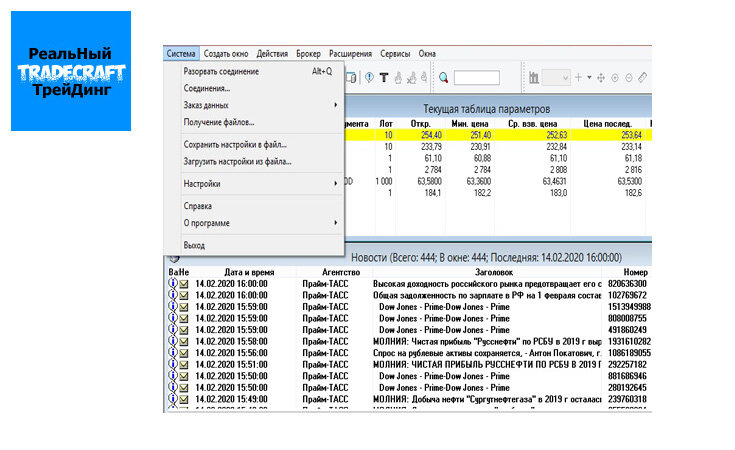
Task: Open the Окна menu
Action: point(427,53)
